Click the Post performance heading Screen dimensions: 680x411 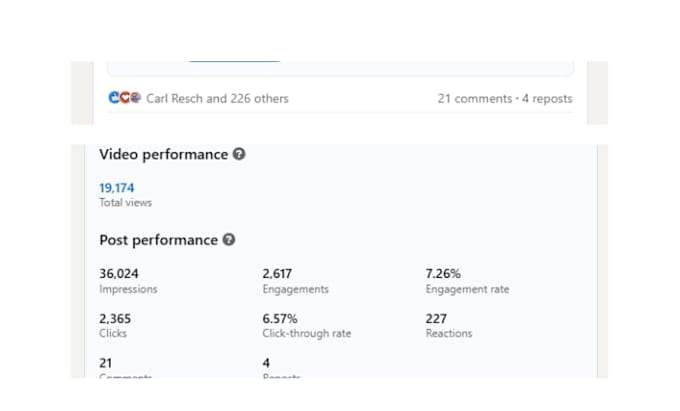tap(159, 240)
